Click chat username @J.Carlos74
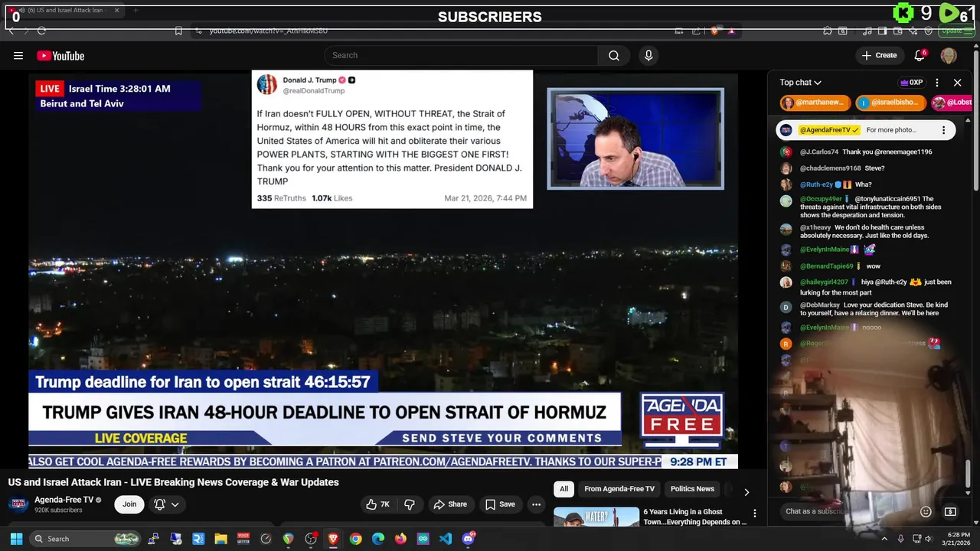Screen dimensions: 980x551 (x=819, y=152)
